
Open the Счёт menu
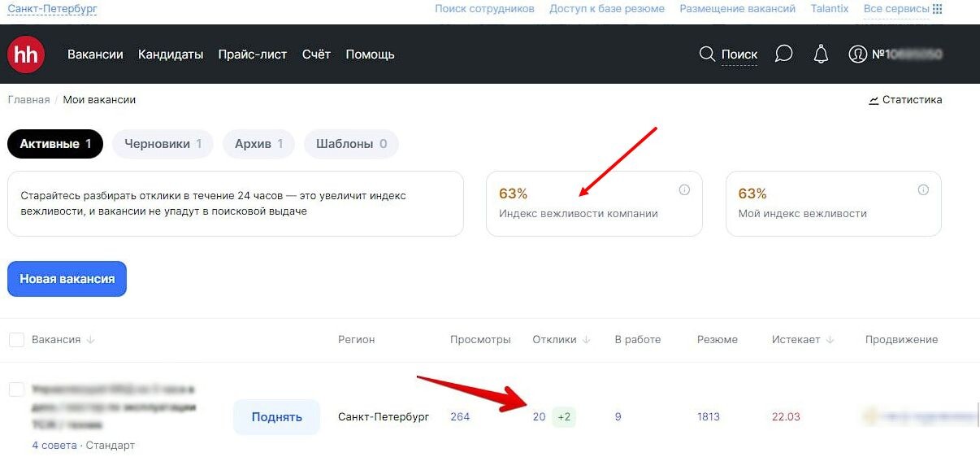tap(316, 54)
